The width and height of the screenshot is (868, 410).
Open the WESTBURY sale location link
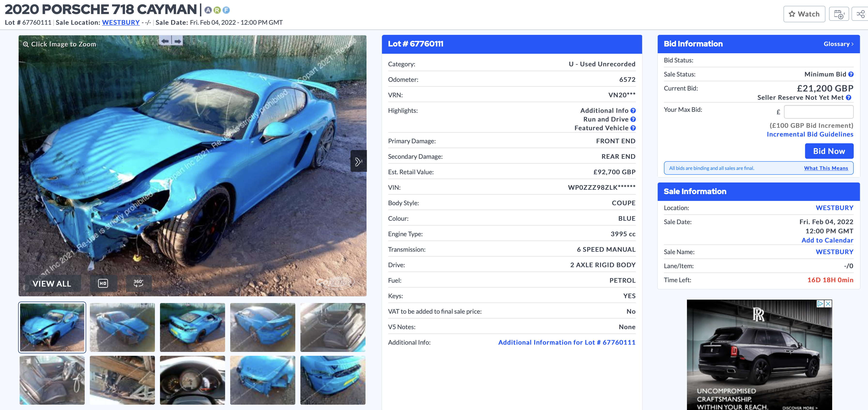pos(121,22)
